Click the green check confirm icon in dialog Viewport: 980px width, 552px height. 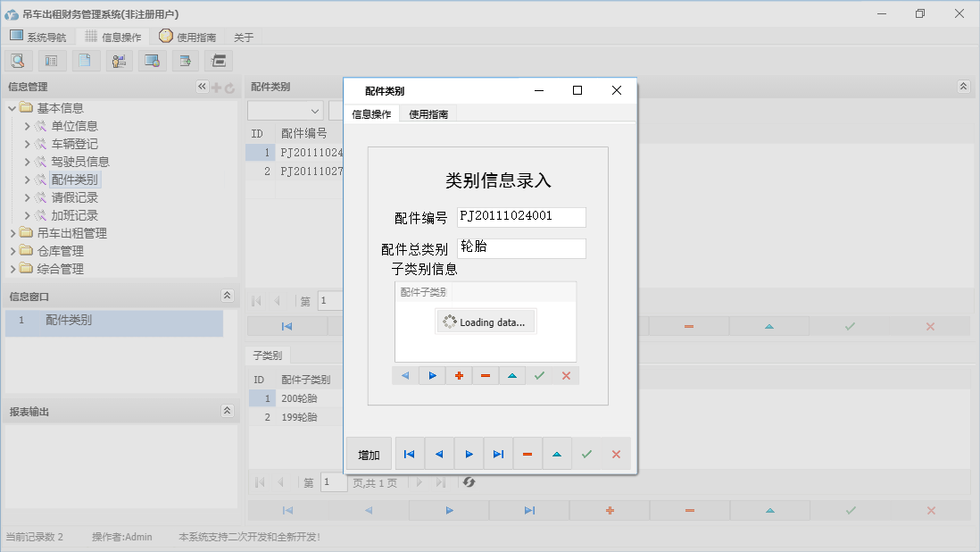click(587, 453)
